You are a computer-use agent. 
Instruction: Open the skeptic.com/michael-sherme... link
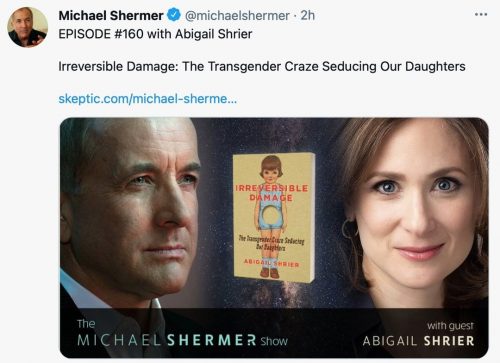148,99
